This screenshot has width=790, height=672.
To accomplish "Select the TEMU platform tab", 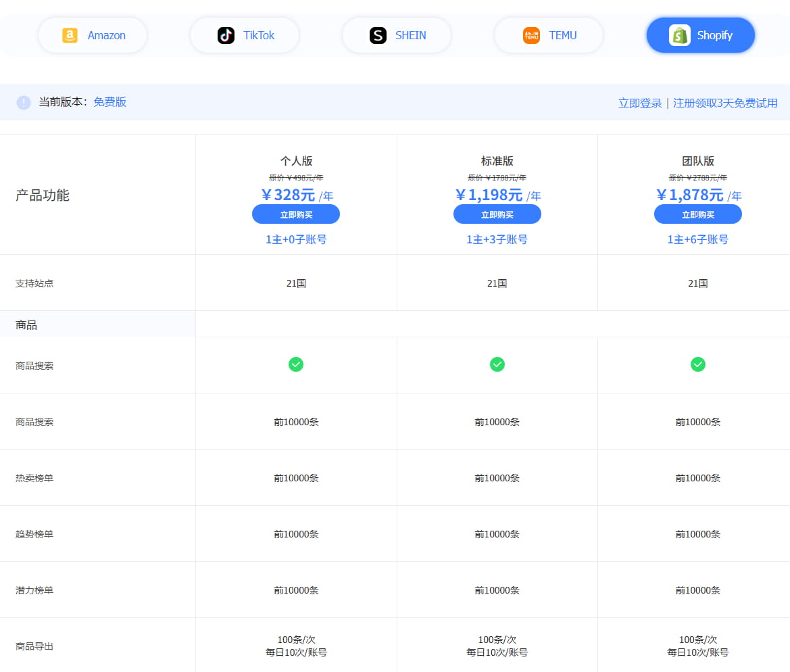I will (549, 35).
